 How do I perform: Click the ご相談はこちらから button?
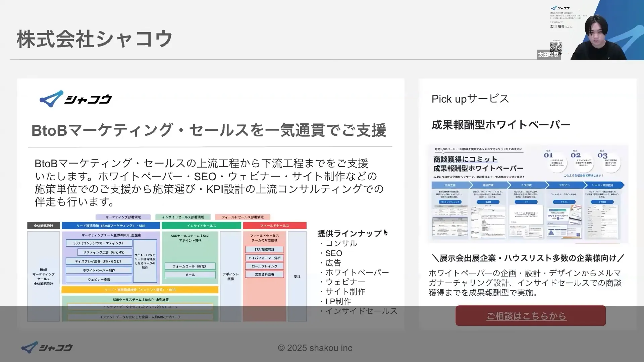pos(531,316)
